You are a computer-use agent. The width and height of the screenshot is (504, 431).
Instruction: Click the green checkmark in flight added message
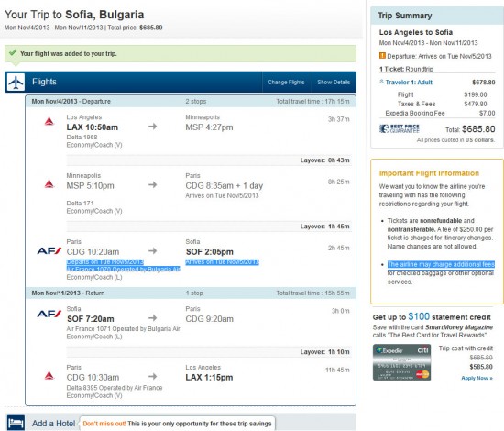(13, 53)
